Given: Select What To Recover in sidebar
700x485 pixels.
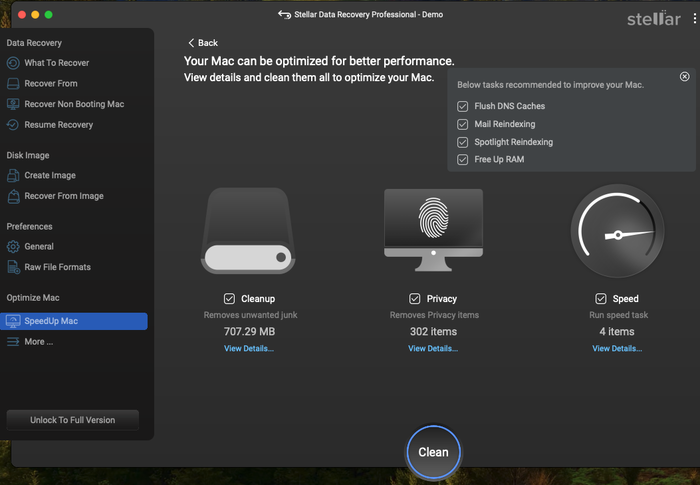Looking at the screenshot, I should click(x=57, y=63).
